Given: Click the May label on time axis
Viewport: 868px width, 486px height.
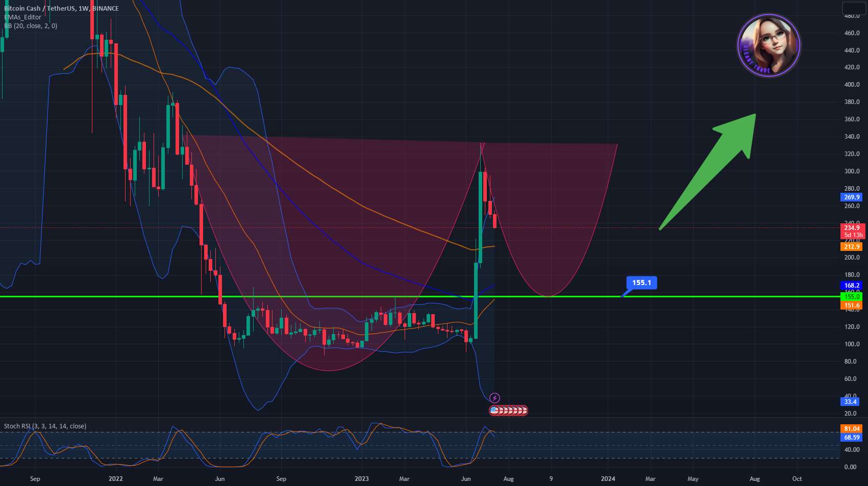Looking at the screenshot, I should tap(693, 478).
